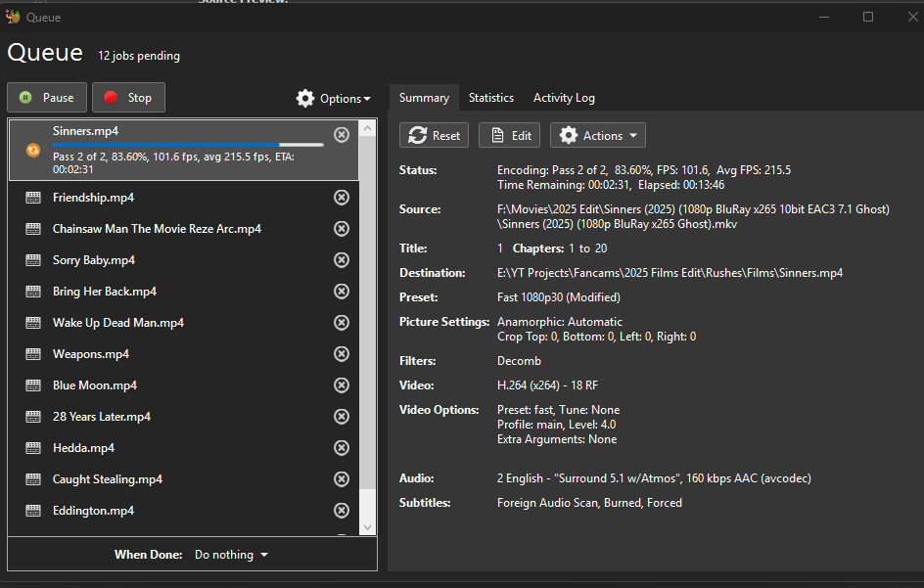Click 'Foreign Audio Scan, Burned, Forced' subtitles value
Image resolution: width=924 pixels, height=588 pixels.
[590, 503]
